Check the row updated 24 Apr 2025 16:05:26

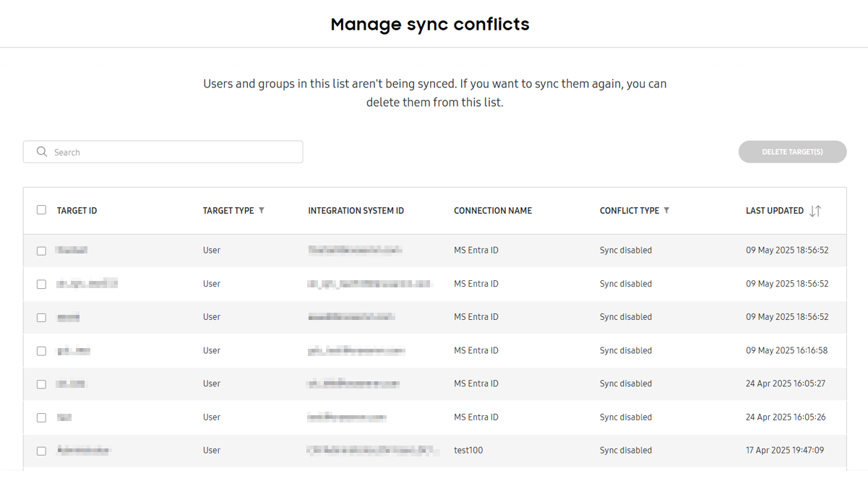point(41,417)
